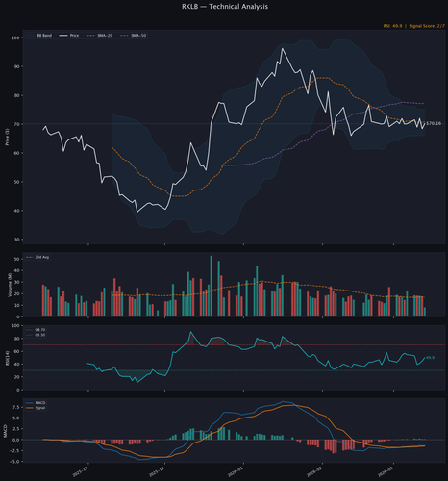The width and height of the screenshot is (448, 481).
Task: Click the '7.5' tick on the MACD axis
Action: (x=15, y=407)
